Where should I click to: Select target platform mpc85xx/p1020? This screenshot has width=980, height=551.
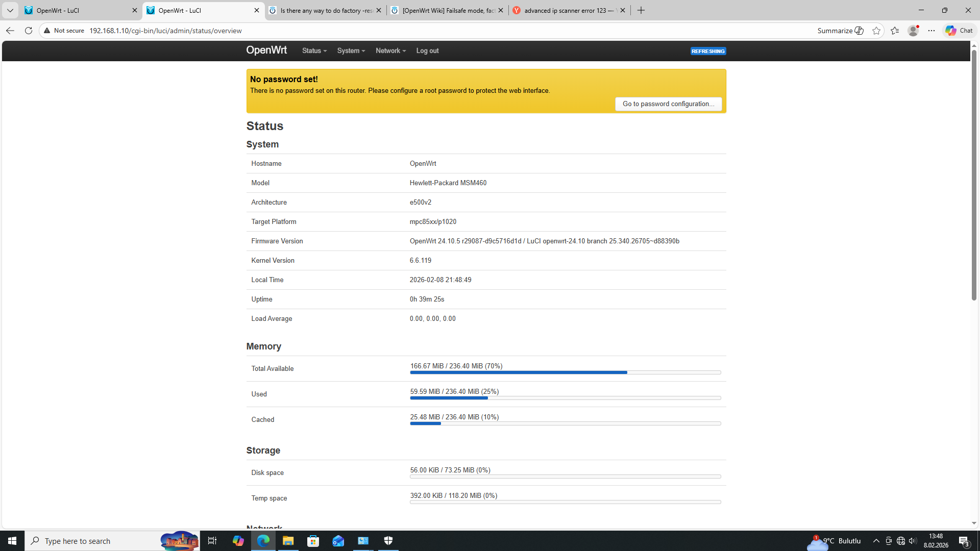coord(433,221)
